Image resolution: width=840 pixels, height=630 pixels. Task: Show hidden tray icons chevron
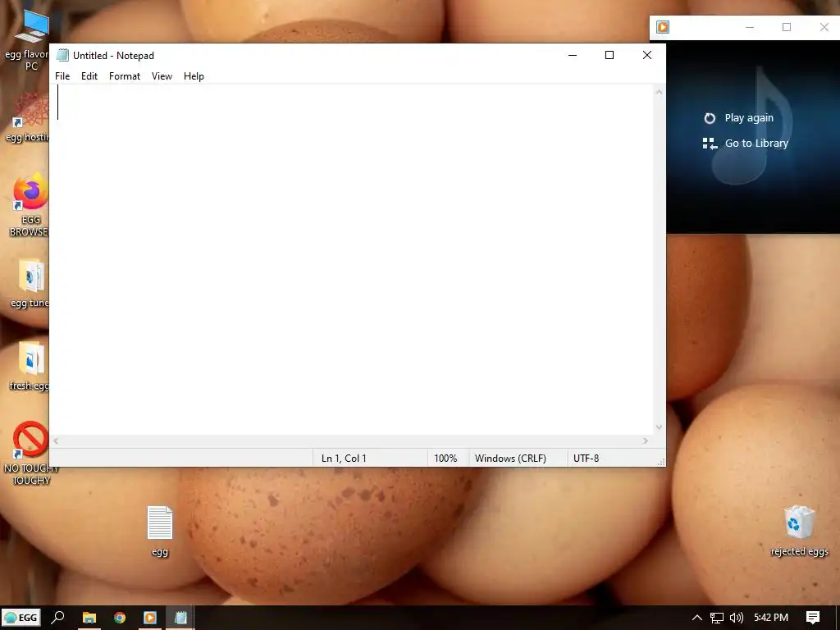tap(697, 618)
